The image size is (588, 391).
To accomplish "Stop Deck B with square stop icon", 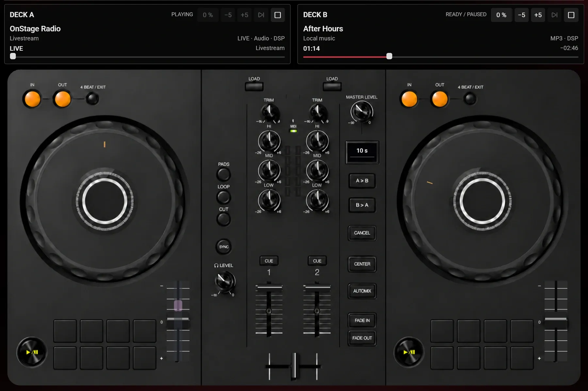I will click(x=571, y=15).
